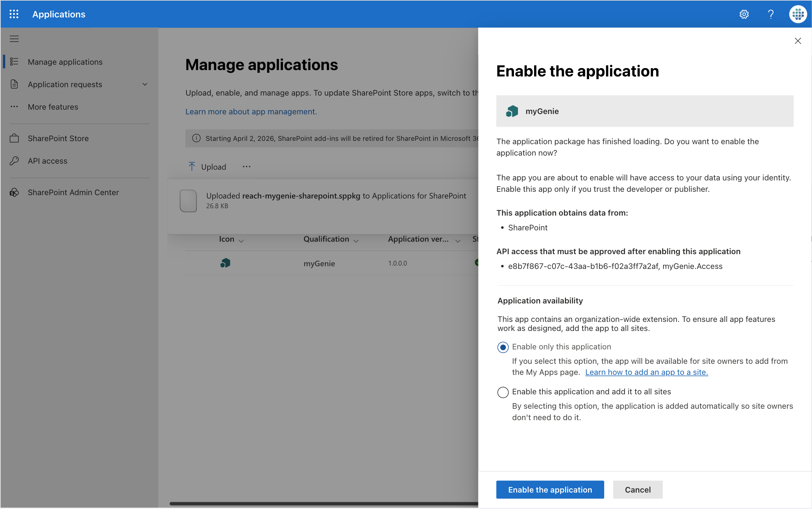Open Learn more about app management link
Image resolution: width=812 pixels, height=509 pixels.
point(251,111)
